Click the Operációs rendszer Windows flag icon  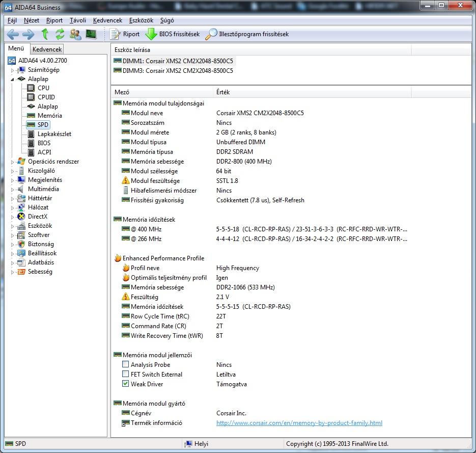(x=21, y=162)
